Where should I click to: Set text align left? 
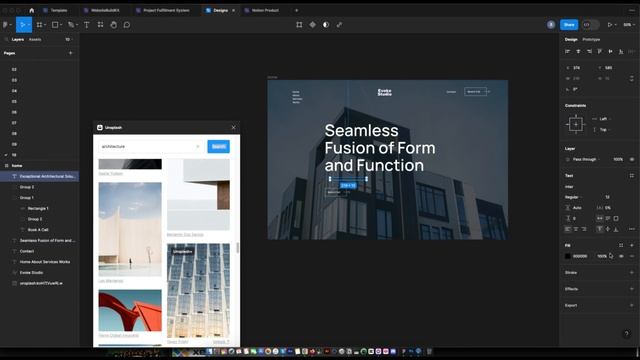[568, 229]
